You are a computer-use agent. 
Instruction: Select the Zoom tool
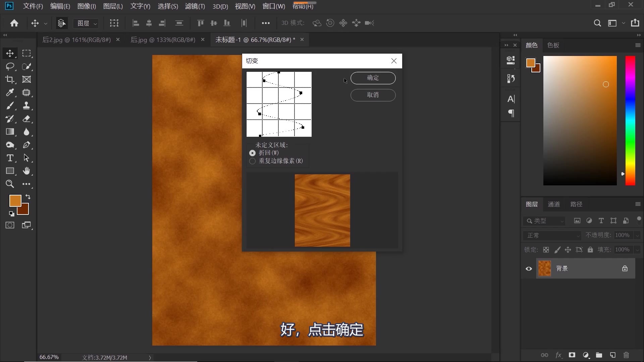click(x=10, y=184)
